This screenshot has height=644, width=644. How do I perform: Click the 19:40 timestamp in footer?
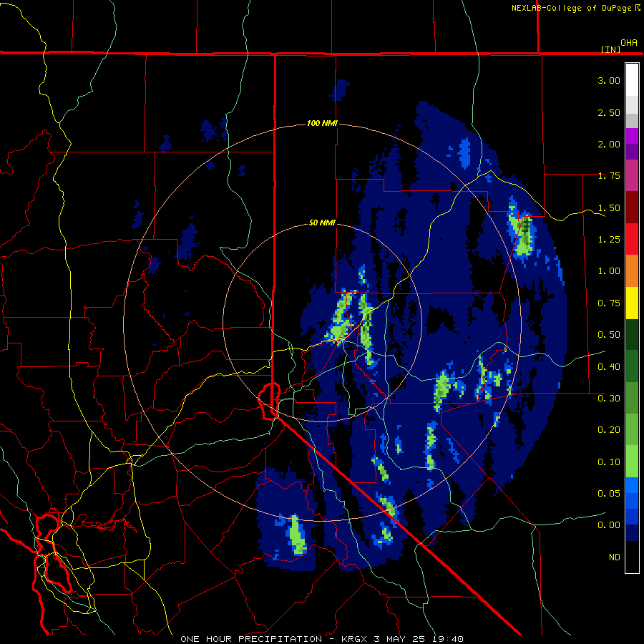point(447,639)
